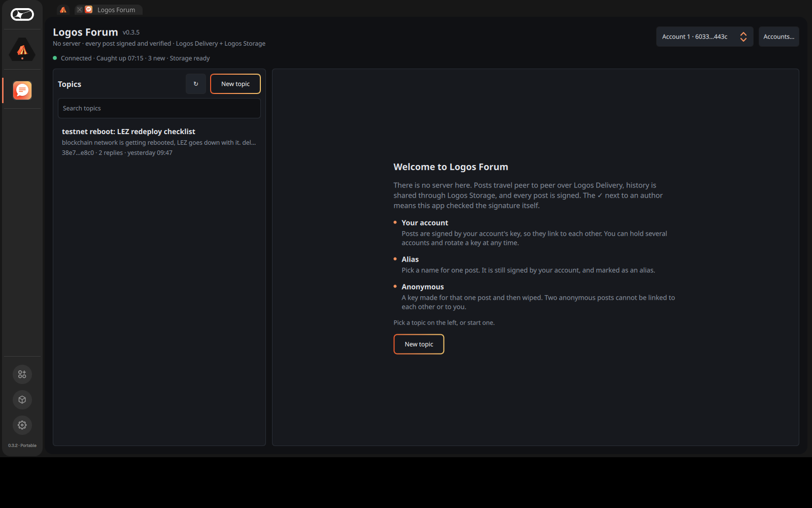Image resolution: width=812 pixels, height=508 pixels.
Task: Click the Logos Forum page title
Action: [85, 32]
